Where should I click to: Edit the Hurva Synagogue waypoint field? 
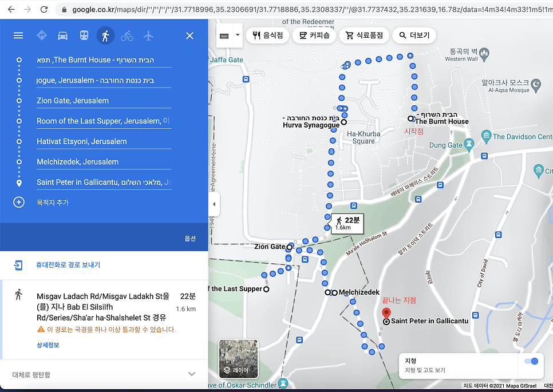pos(104,80)
